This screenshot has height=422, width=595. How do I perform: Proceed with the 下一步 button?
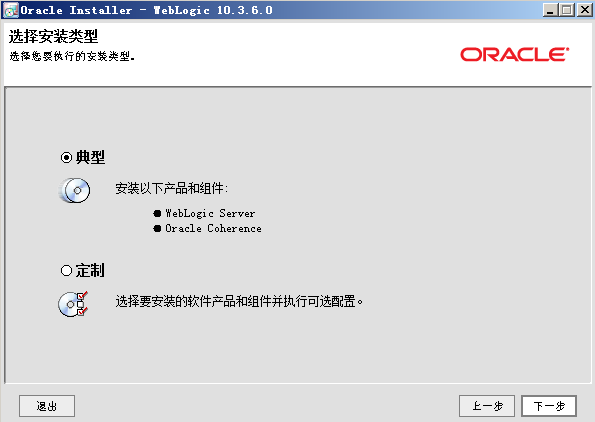click(549, 406)
